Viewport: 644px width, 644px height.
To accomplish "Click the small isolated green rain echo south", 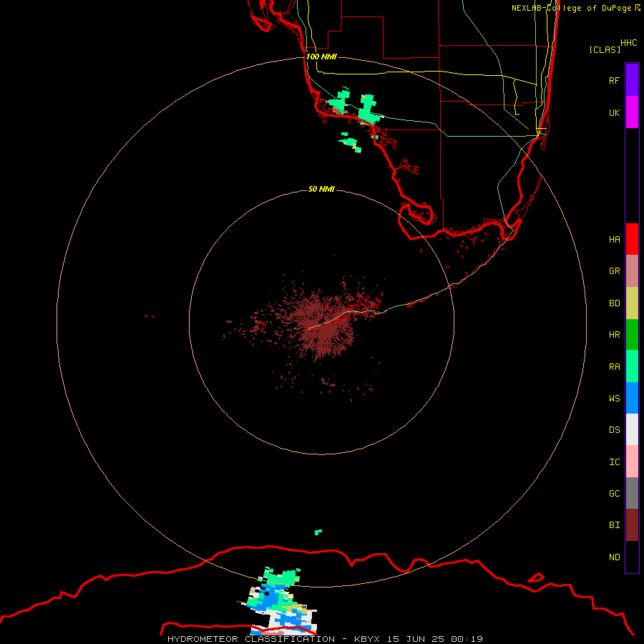I will pos(318,532).
